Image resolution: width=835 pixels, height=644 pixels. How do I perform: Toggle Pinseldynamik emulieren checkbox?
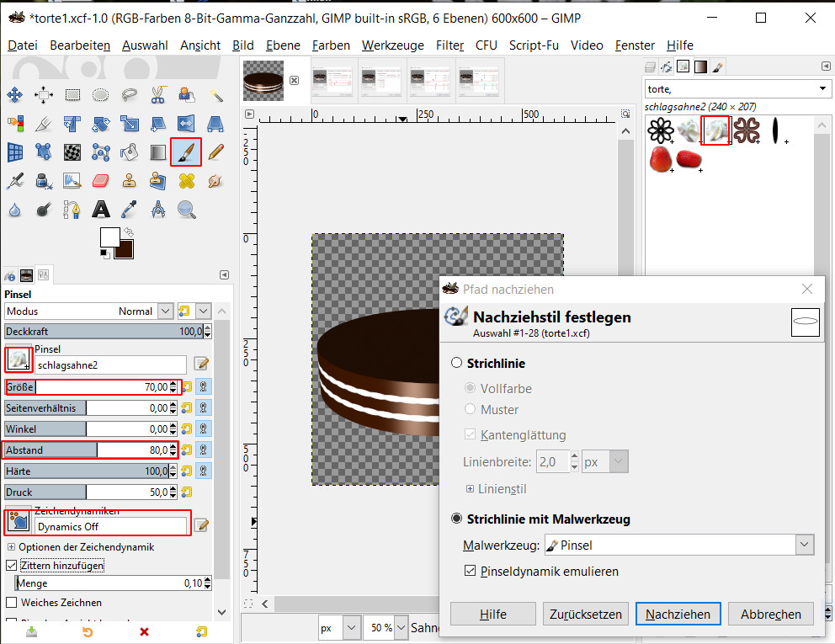tap(471, 572)
